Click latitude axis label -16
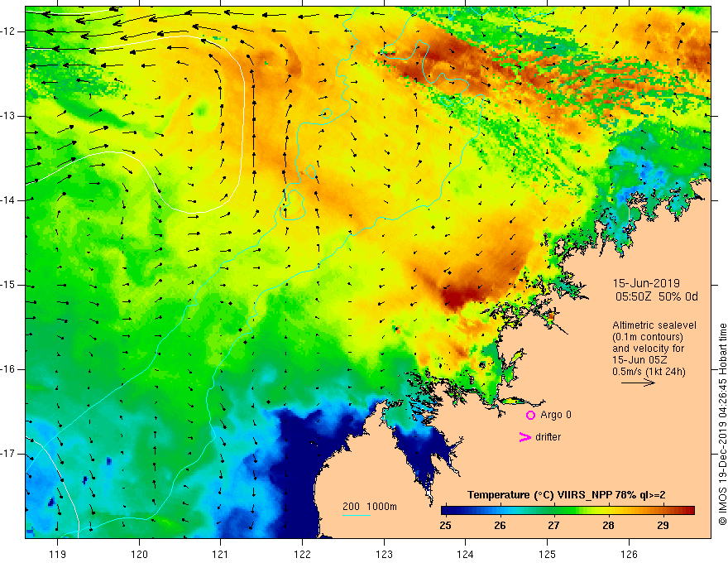This screenshot has height=563, width=728. tap(8, 369)
